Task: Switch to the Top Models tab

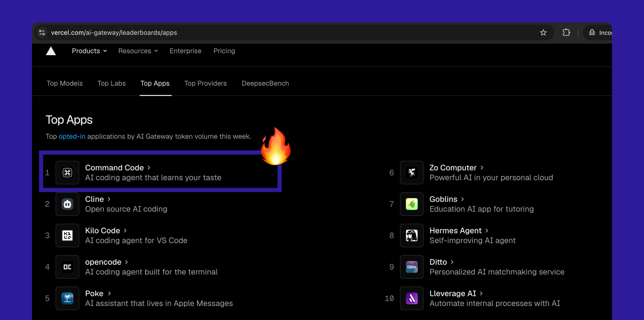Action: tap(64, 83)
